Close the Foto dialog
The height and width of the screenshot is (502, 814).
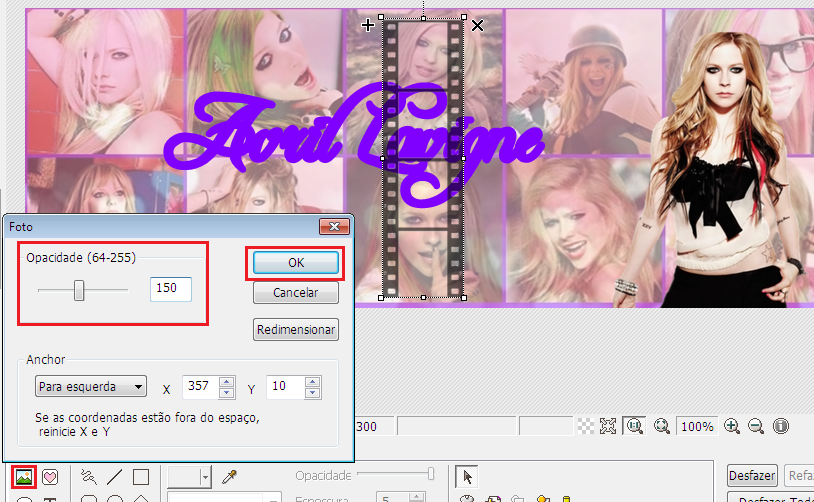[x=334, y=226]
